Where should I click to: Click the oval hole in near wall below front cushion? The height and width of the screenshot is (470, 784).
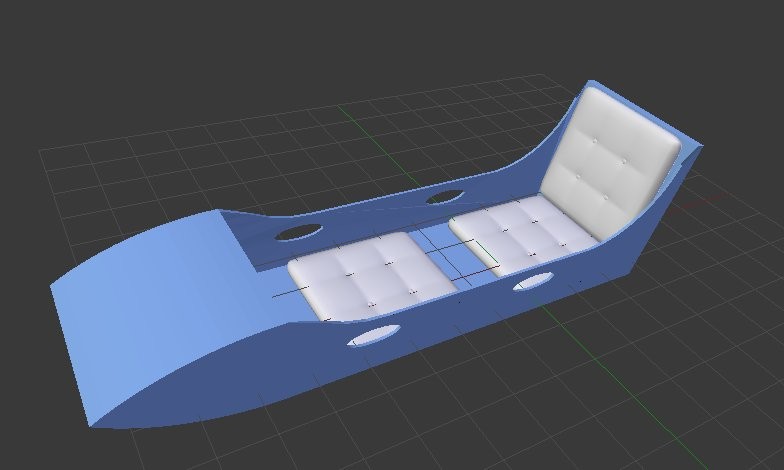pyautogui.click(x=375, y=335)
